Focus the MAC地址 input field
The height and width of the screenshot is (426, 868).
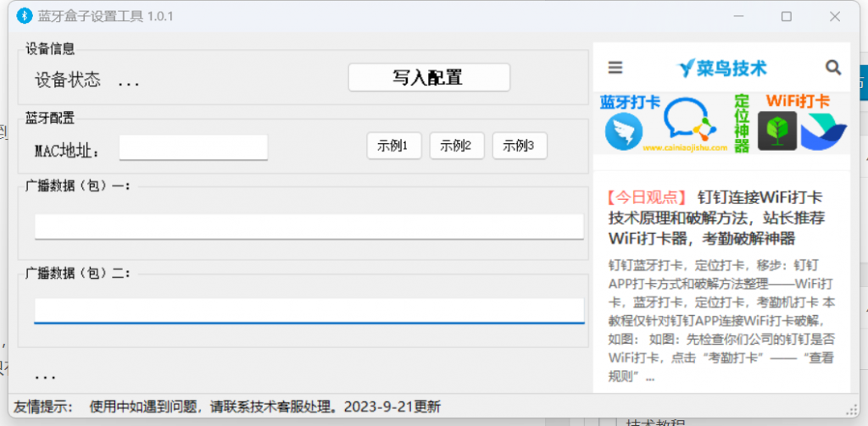(193, 147)
